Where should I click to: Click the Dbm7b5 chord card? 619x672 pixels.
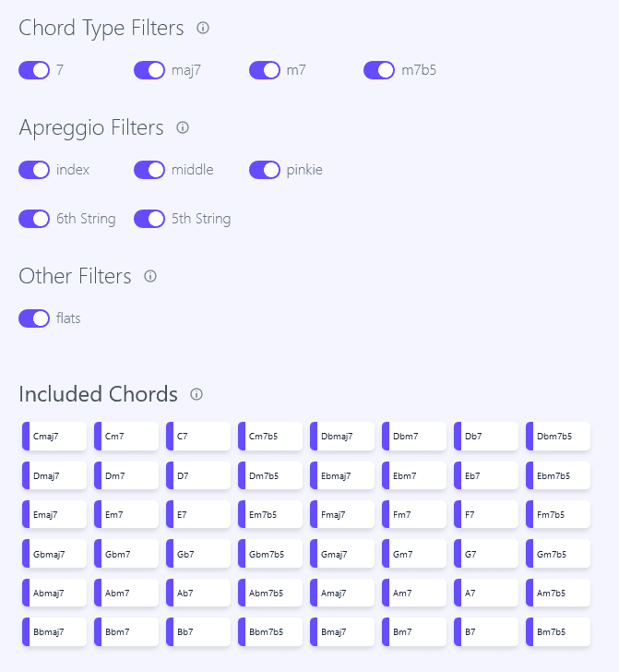[x=558, y=437]
